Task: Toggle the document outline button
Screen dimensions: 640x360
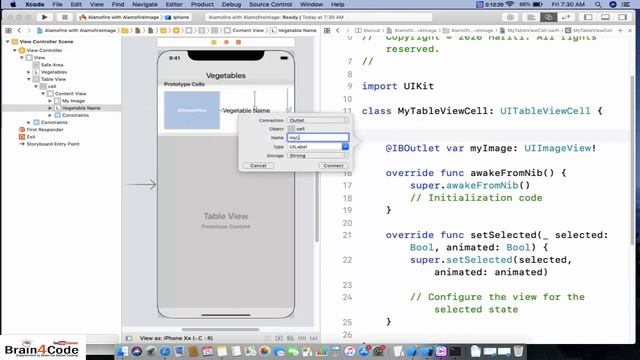Action: click(x=129, y=338)
